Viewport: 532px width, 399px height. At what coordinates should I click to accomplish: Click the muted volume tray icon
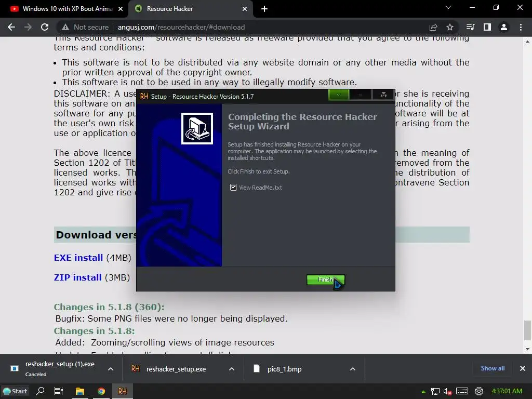[x=447, y=392]
